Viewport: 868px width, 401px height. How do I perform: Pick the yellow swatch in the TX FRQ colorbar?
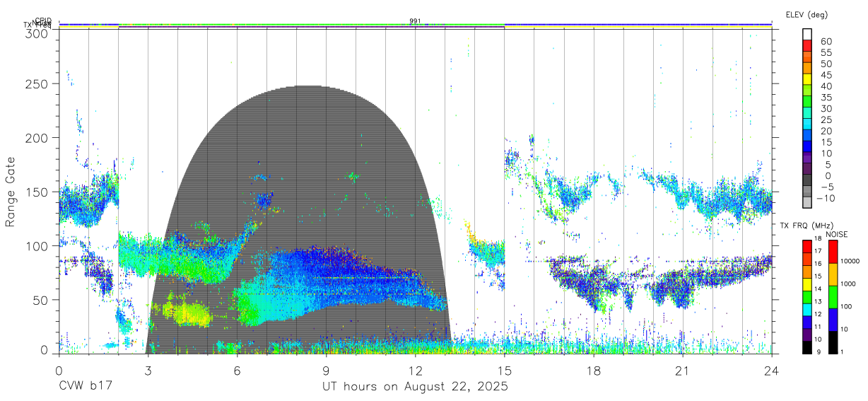(807, 285)
